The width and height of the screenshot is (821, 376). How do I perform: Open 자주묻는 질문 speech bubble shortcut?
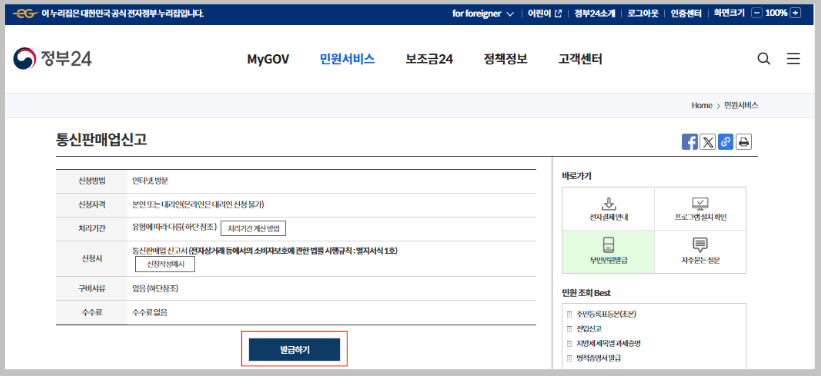pyautogui.click(x=700, y=252)
